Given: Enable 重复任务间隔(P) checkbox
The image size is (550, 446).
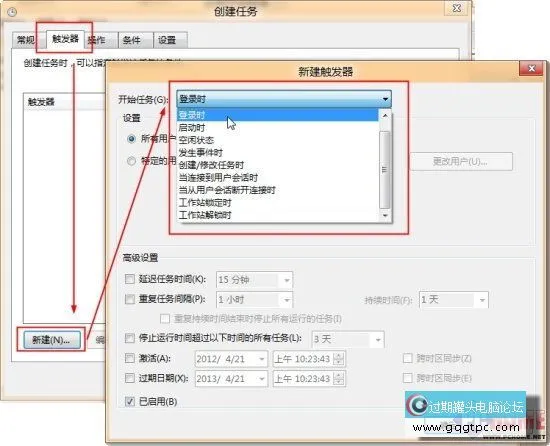Looking at the screenshot, I should [x=130, y=299].
